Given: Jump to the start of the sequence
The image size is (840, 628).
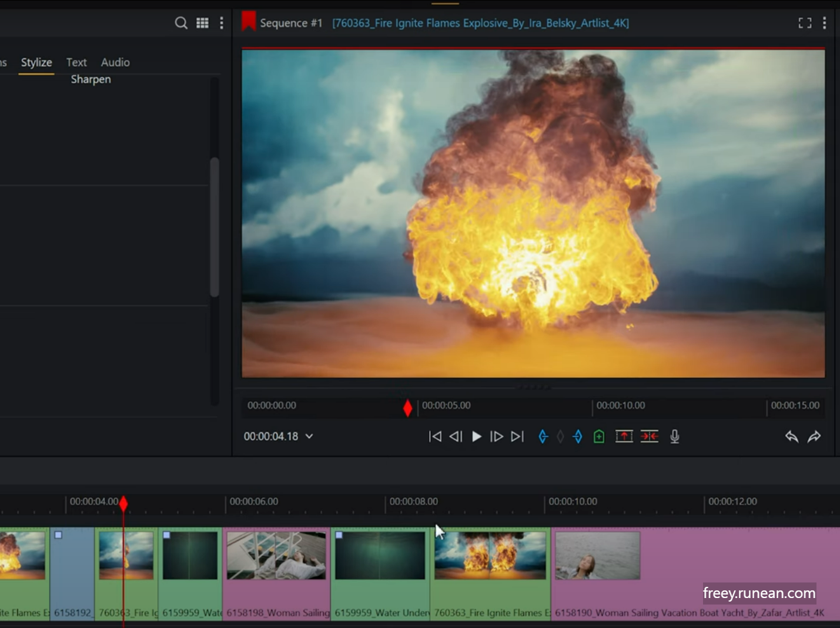Looking at the screenshot, I should point(435,436).
